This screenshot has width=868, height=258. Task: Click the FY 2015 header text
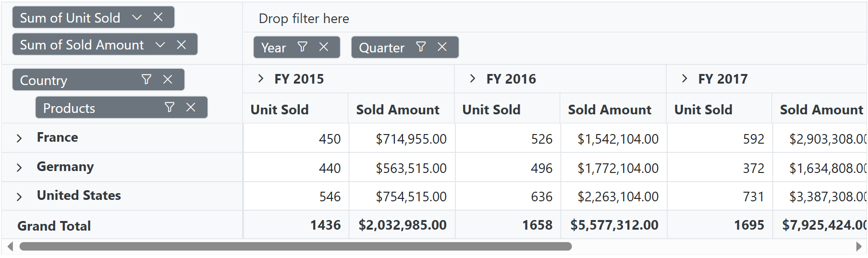click(299, 79)
